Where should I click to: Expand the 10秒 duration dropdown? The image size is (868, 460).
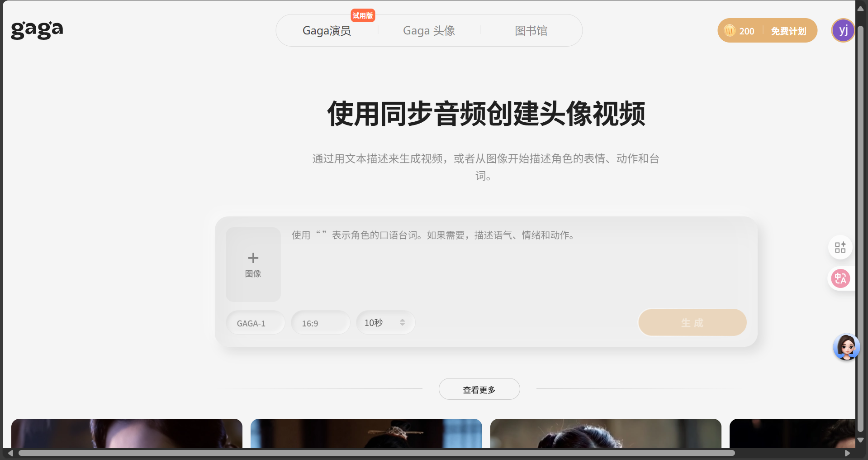click(385, 322)
